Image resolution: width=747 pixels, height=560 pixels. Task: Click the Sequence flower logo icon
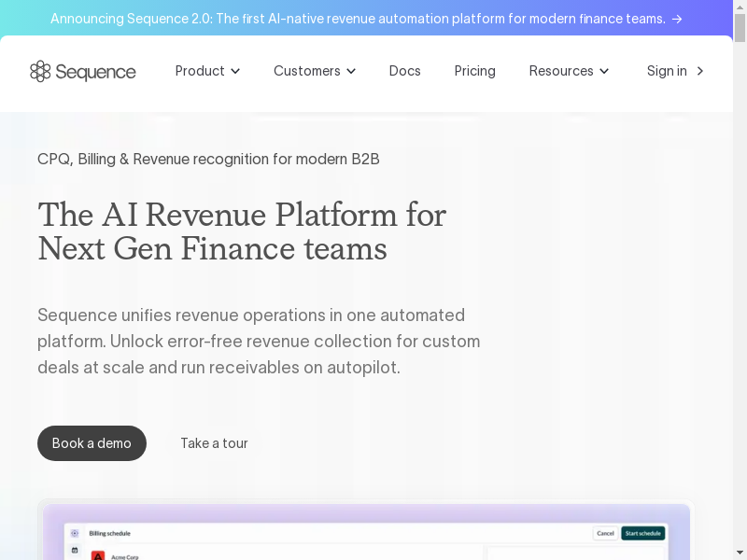pyautogui.click(x=40, y=71)
